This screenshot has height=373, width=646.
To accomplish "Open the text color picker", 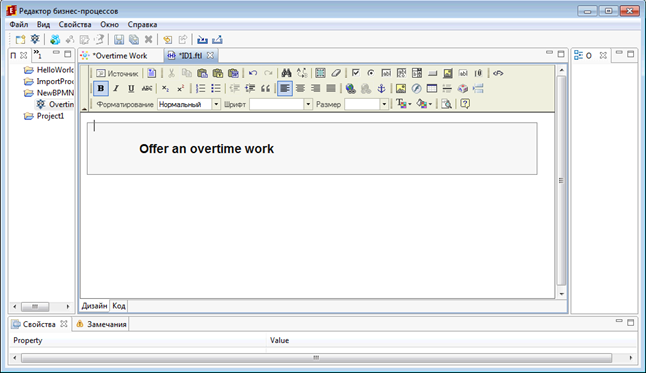I will [x=403, y=104].
